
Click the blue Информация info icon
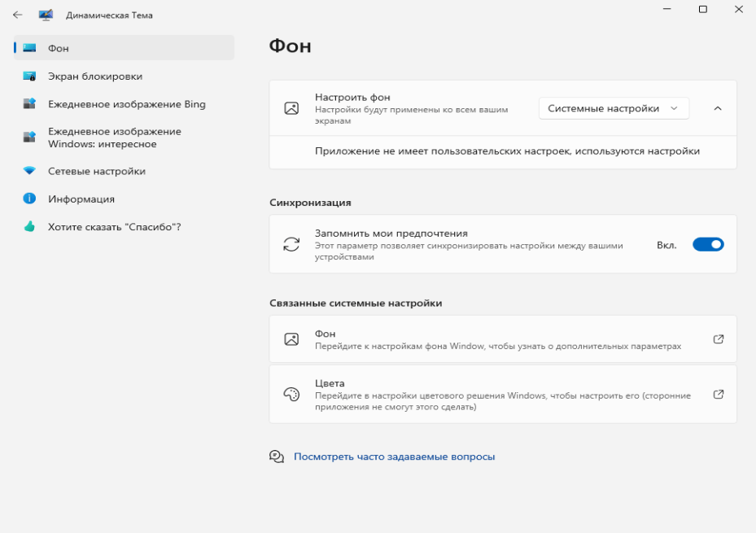point(29,199)
